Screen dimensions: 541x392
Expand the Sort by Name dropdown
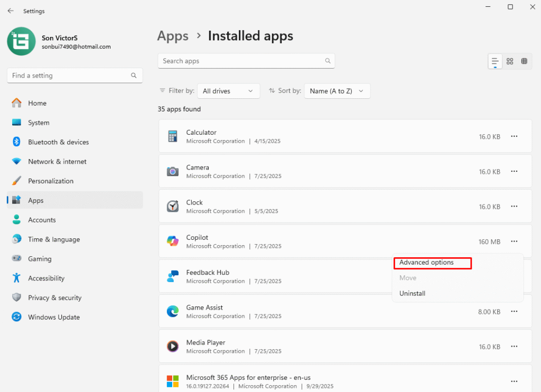point(337,91)
